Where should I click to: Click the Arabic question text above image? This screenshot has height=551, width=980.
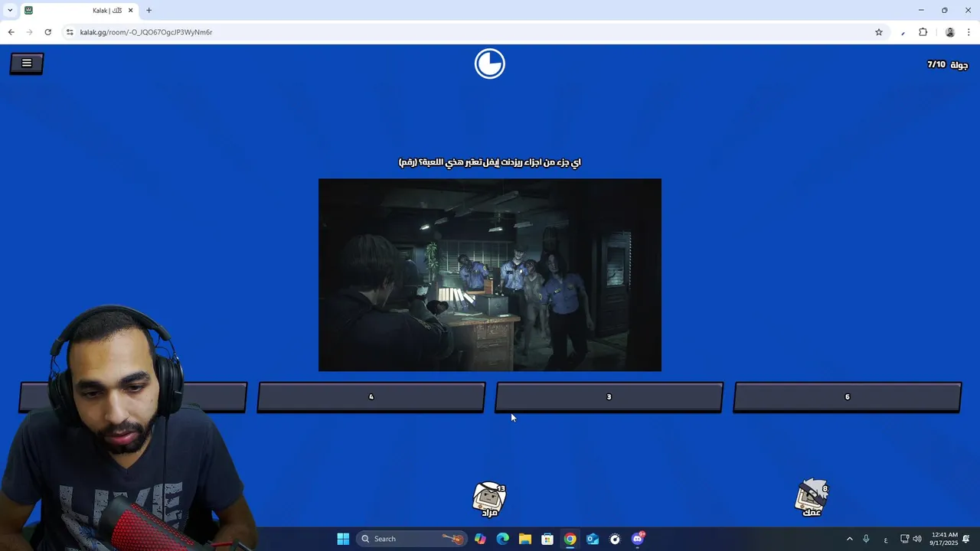pos(490,162)
